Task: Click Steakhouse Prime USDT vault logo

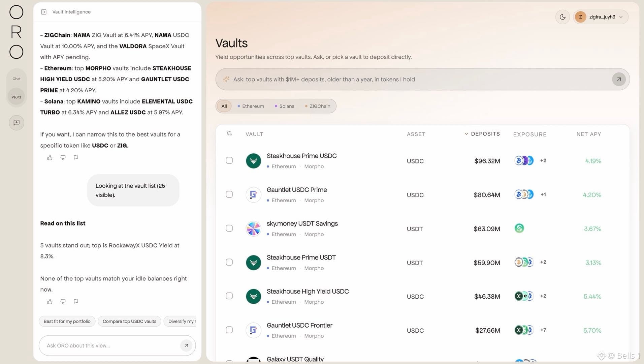Action: (x=254, y=263)
